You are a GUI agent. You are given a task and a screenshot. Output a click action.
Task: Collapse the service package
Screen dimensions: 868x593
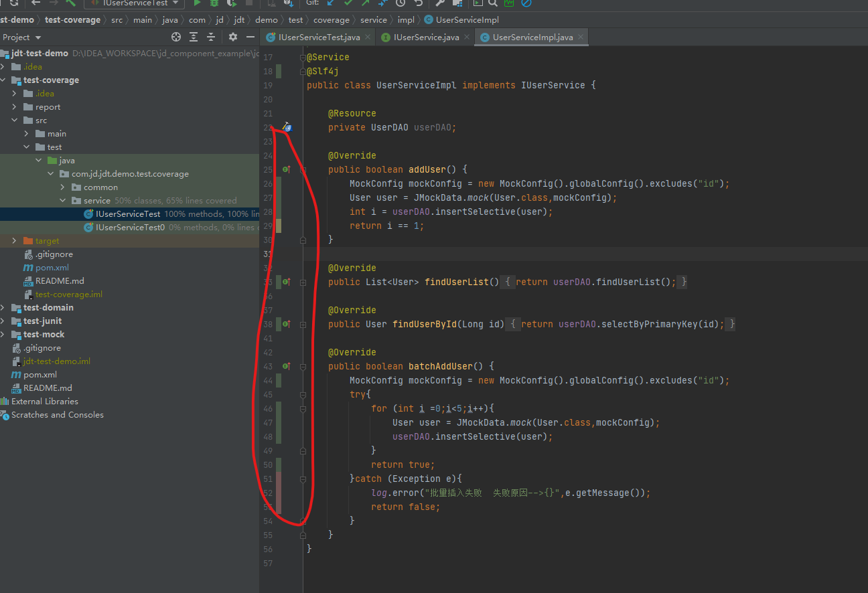coord(63,201)
